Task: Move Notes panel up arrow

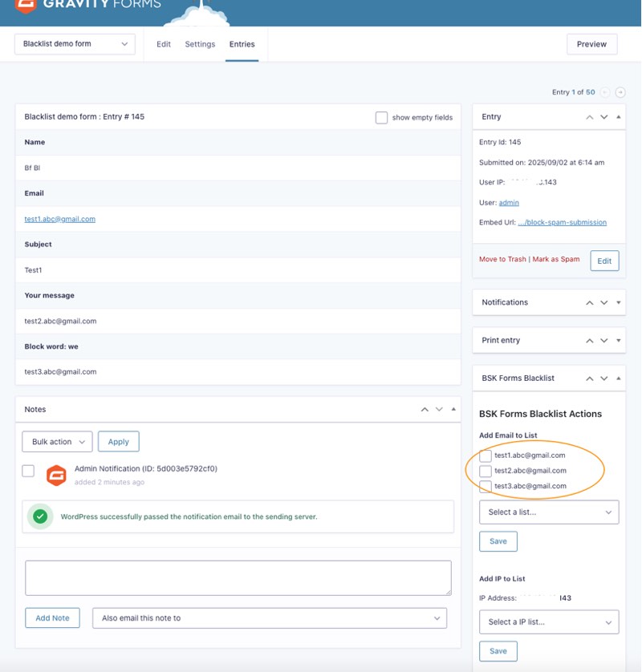Action: pyautogui.click(x=425, y=410)
